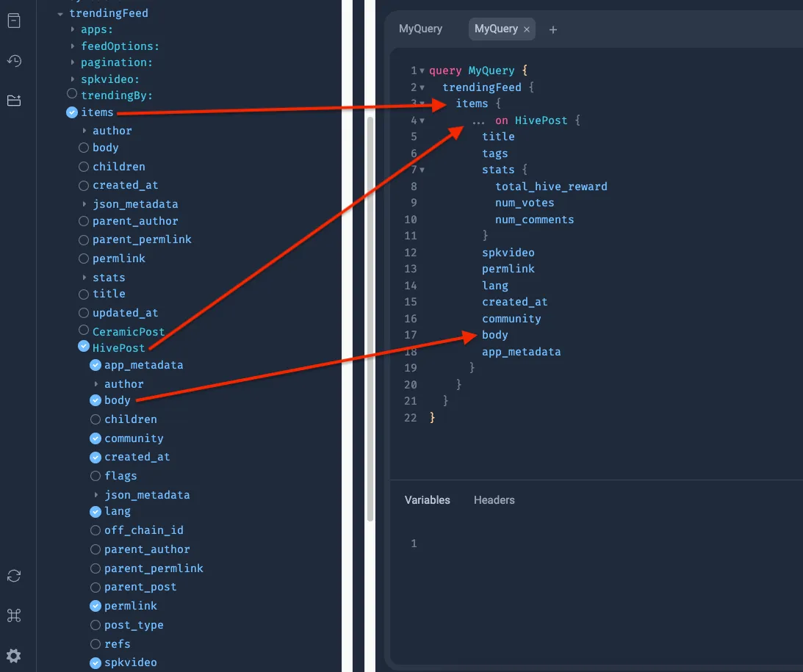
Task: Enable the CeramicPost fragment
Action: point(84,330)
